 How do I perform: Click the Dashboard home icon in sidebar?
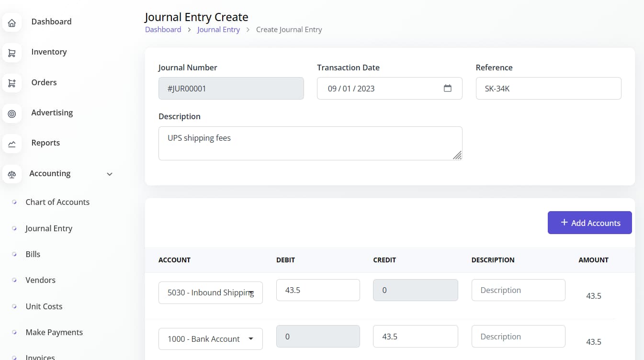click(12, 22)
